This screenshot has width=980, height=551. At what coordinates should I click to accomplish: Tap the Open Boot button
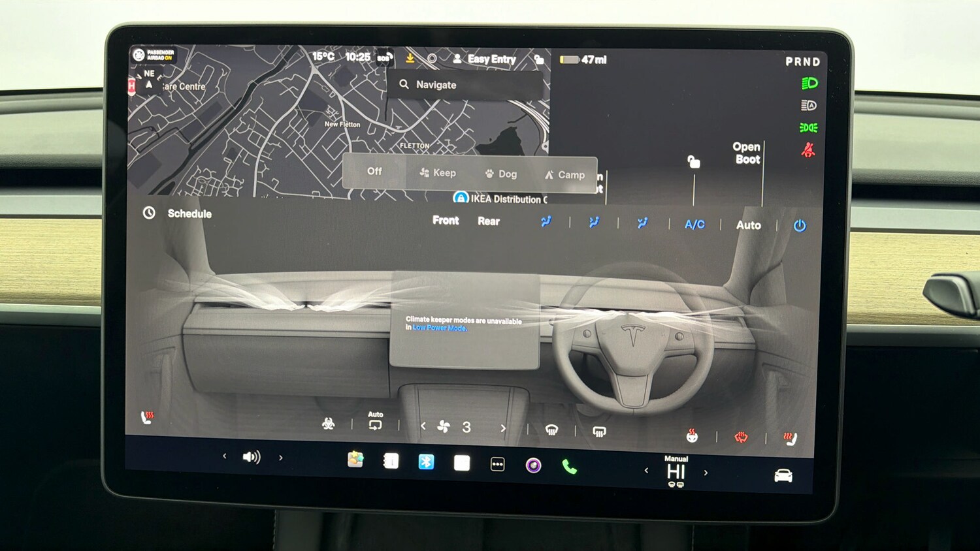[747, 152]
